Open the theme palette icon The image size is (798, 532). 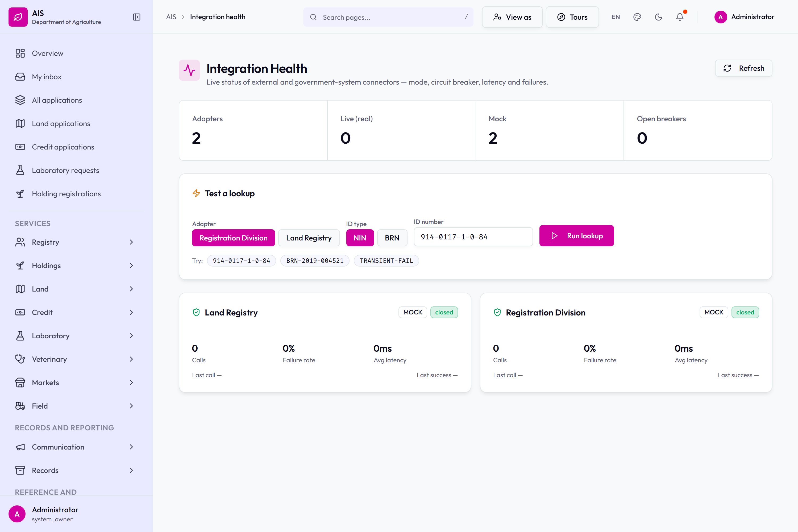[x=637, y=17]
